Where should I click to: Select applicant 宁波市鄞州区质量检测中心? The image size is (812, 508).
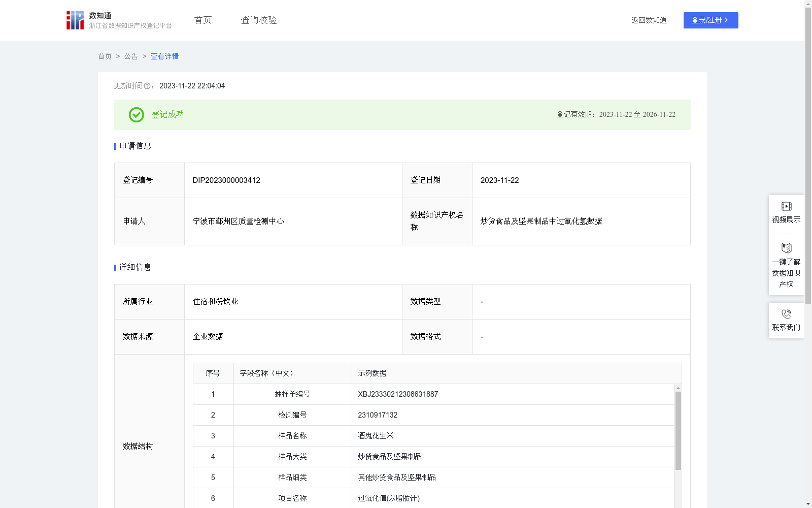(239, 221)
